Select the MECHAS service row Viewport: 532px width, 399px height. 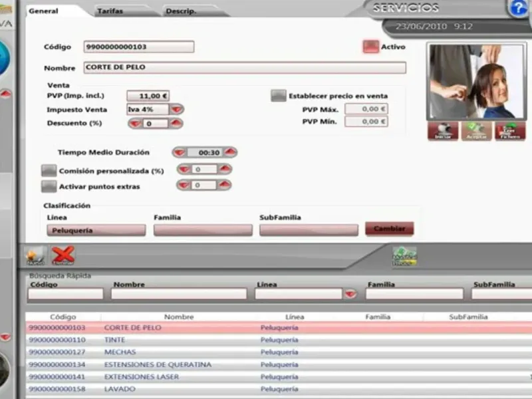(279, 352)
